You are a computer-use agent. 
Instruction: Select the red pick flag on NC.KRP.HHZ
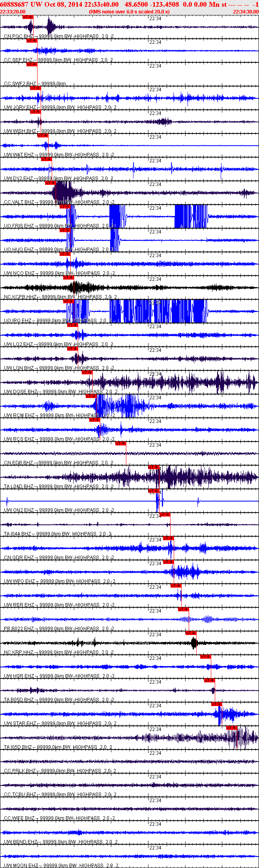click(x=191, y=633)
